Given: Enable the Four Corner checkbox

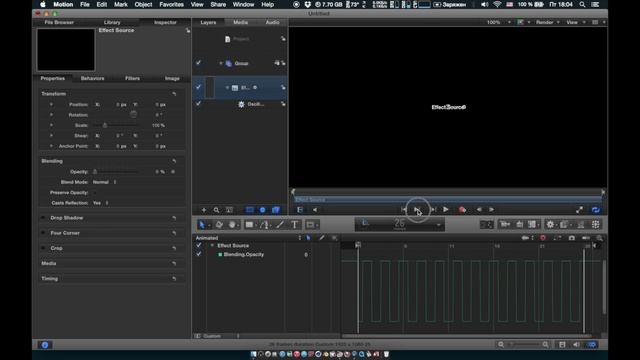Looking at the screenshot, I should pos(43,233).
